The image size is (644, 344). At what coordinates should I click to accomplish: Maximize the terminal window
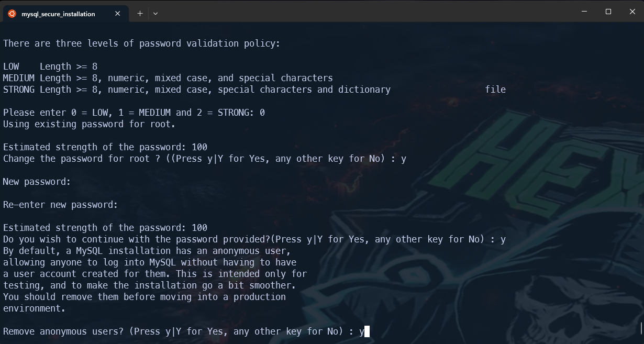(608, 12)
